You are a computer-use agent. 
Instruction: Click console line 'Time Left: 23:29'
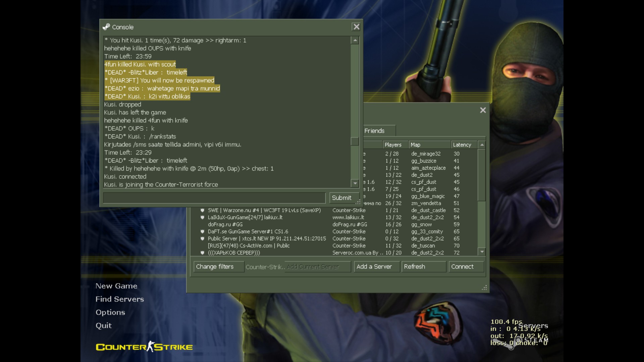[128, 153]
